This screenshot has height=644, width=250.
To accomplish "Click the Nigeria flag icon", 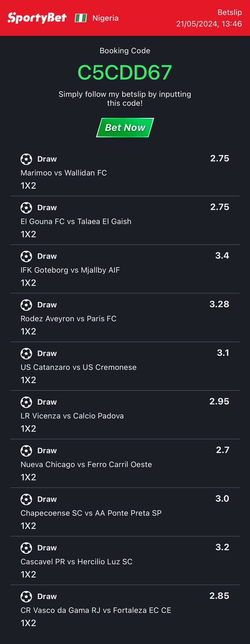I will [x=81, y=18].
